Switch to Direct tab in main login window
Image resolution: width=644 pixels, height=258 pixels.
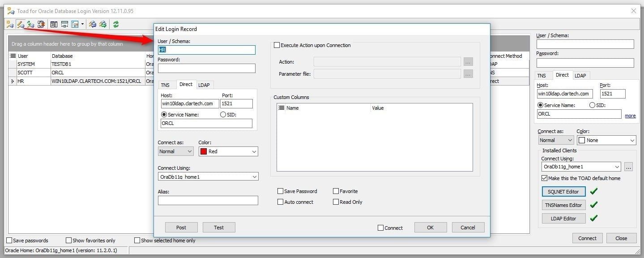click(562, 75)
